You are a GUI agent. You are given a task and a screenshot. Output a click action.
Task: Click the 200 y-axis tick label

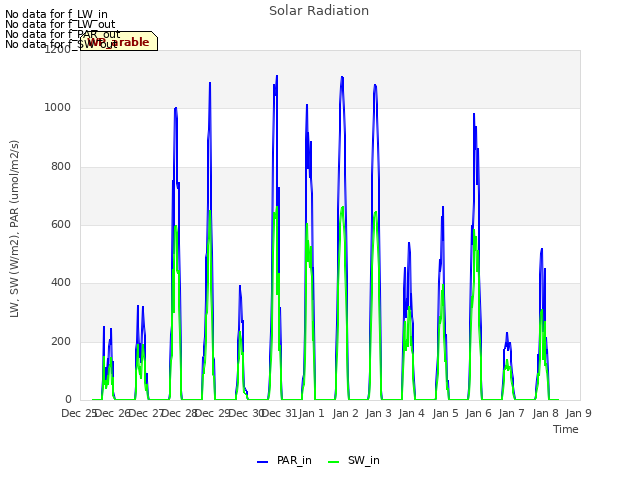click(61, 341)
